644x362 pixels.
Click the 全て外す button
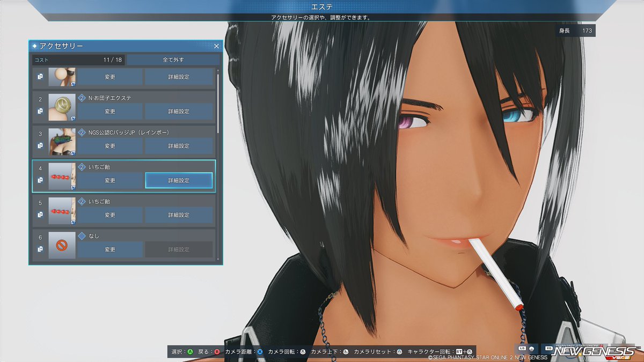pyautogui.click(x=173, y=60)
